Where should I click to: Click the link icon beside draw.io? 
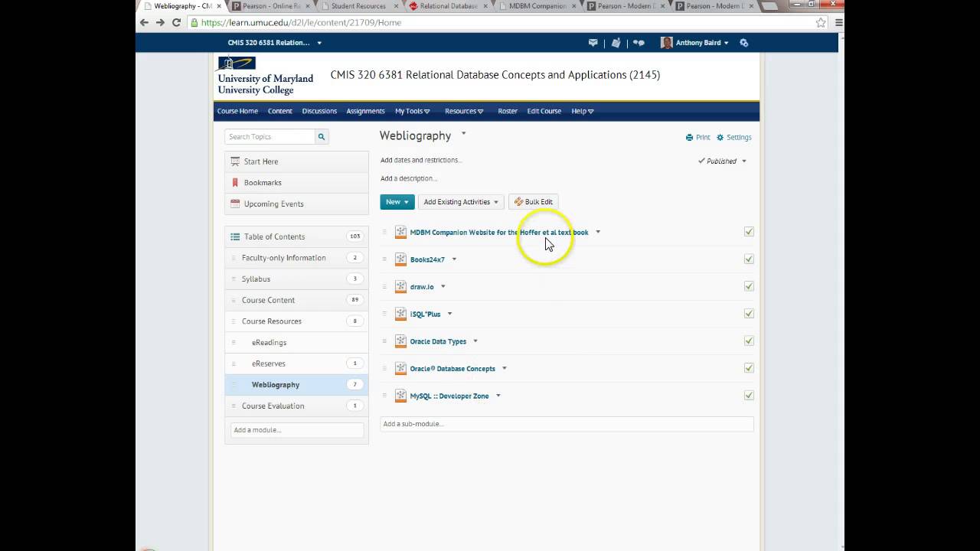400,287
